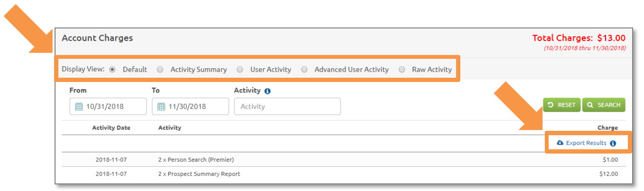
Task: Click the green RESET button
Action: tap(562, 105)
